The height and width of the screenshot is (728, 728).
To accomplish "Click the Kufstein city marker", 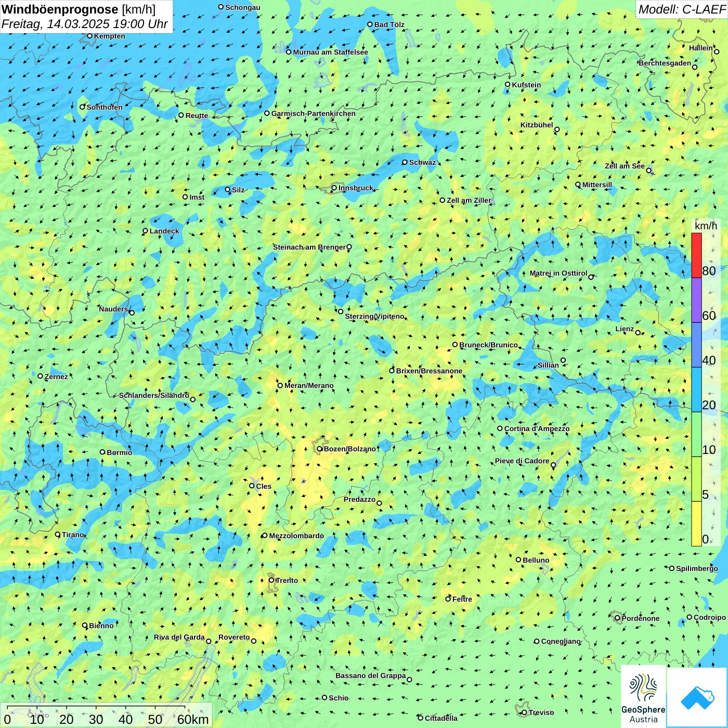I will click(508, 84).
